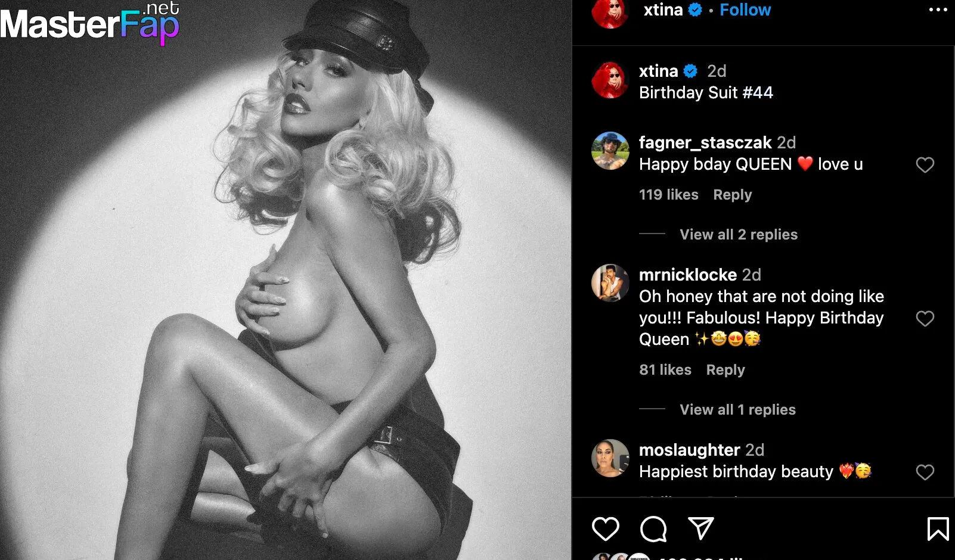View 81 likes on mrnicklocke's comment
Viewport: 955px width, 560px height.
(x=665, y=370)
